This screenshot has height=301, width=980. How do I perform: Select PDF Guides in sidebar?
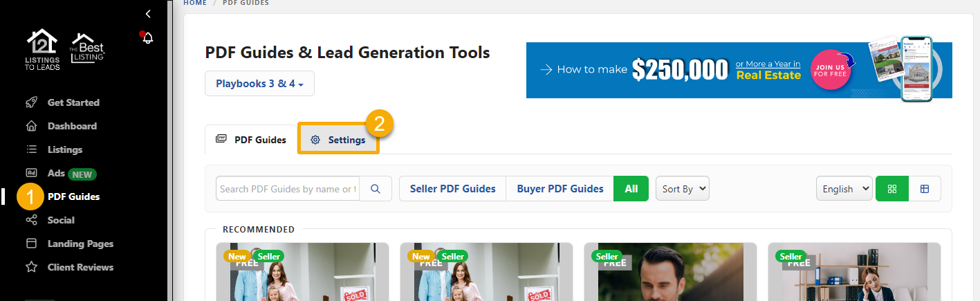coord(73,197)
